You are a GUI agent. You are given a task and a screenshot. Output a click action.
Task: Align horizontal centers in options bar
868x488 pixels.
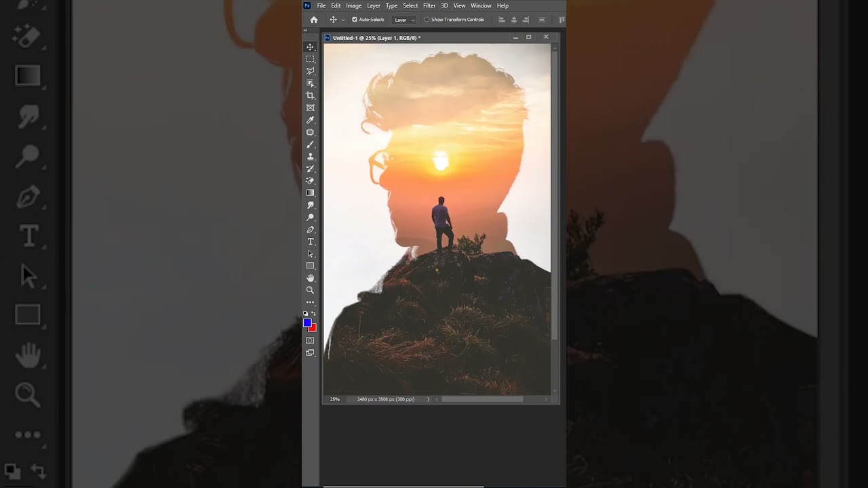click(514, 20)
